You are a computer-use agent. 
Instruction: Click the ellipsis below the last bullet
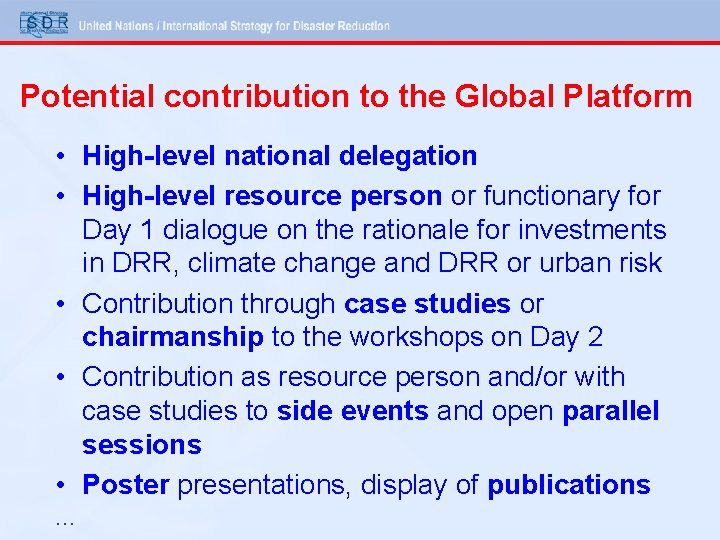pos(65,523)
